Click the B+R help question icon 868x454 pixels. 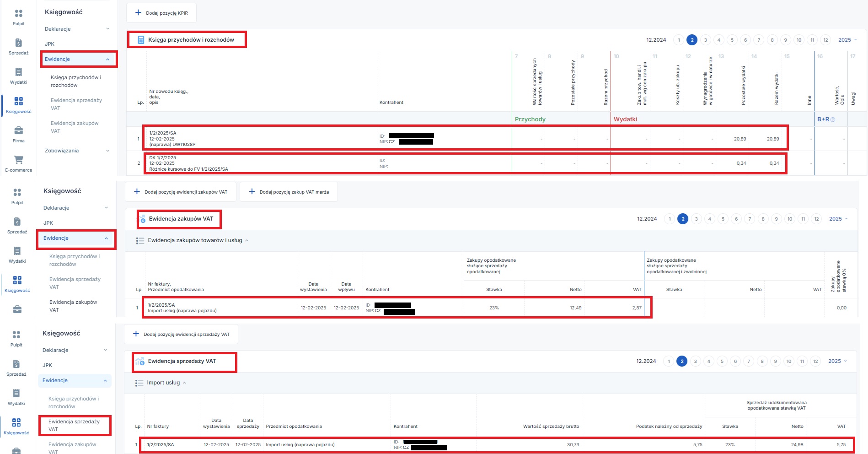833,119
